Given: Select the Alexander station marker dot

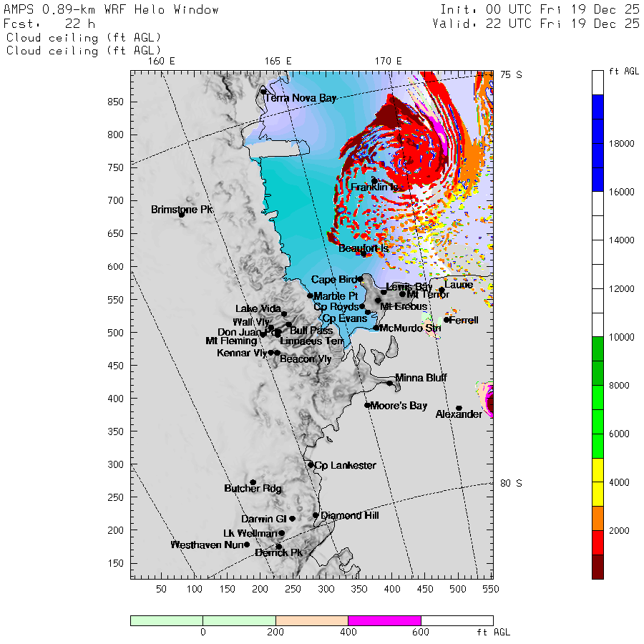Looking at the screenshot, I should (459, 408).
